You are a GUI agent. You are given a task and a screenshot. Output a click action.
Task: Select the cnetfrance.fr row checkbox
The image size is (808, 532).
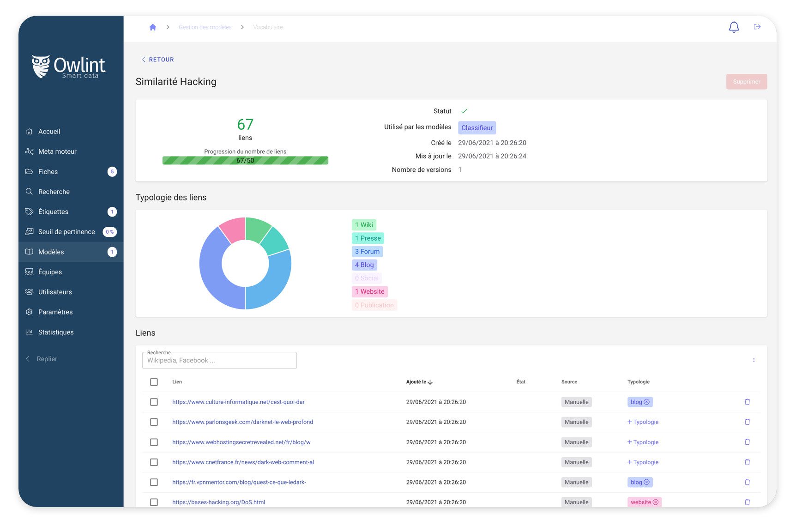154,462
